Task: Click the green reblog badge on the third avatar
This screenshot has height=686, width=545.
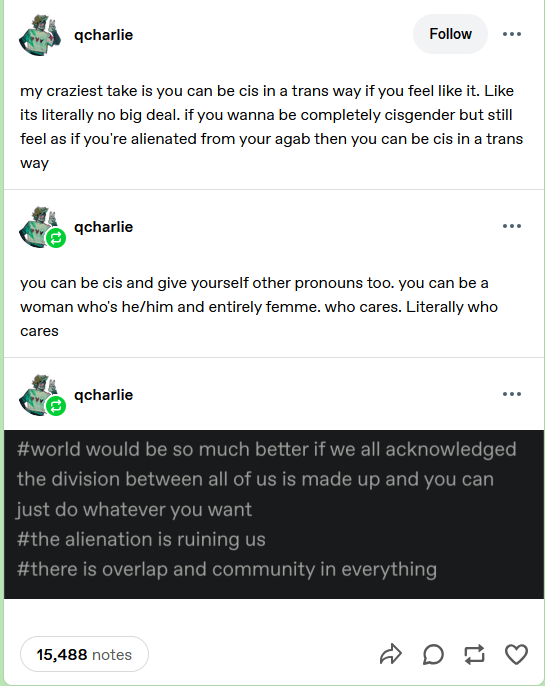Action: (x=56, y=406)
